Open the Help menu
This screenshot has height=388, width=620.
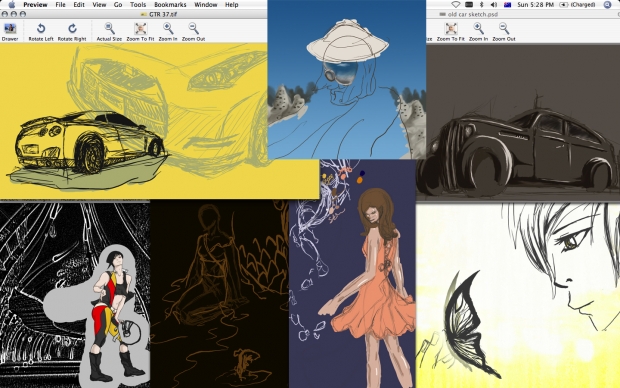[232, 5]
